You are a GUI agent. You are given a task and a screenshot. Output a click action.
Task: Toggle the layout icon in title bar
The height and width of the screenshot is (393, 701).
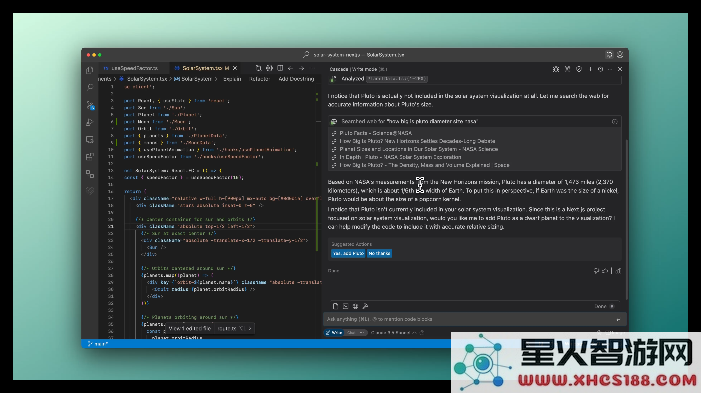(x=609, y=55)
